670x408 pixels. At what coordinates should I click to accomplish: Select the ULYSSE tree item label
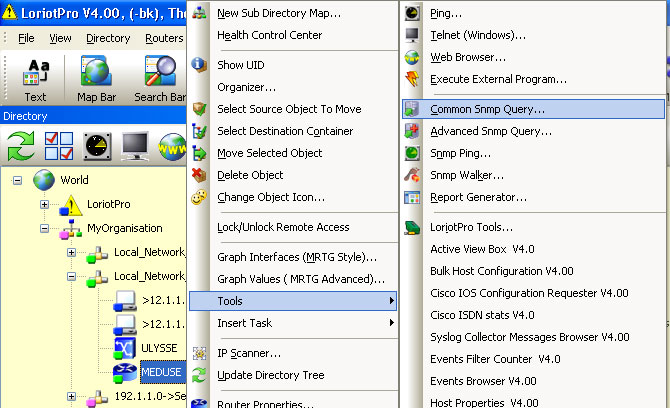point(159,348)
